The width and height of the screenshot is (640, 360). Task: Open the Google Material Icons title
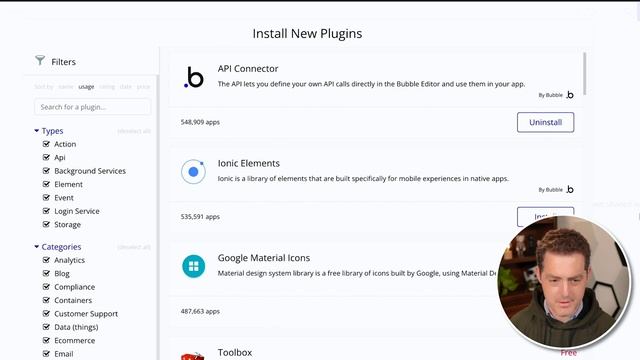pos(264,258)
